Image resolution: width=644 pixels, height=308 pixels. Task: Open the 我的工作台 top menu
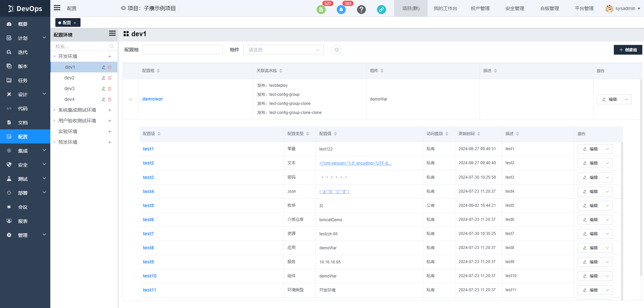click(x=445, y=8)
